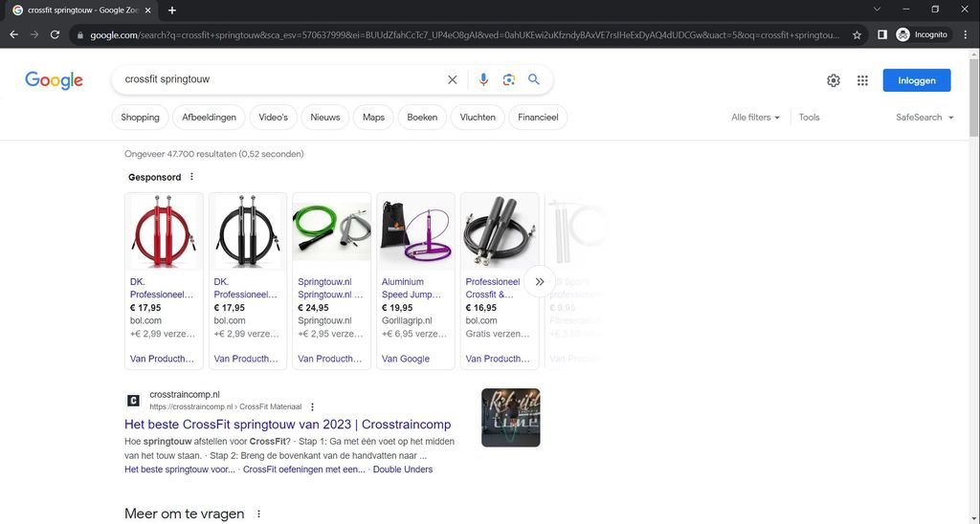Click the Google logo
This screenshot has width=980, height=524.
(54, 80)
